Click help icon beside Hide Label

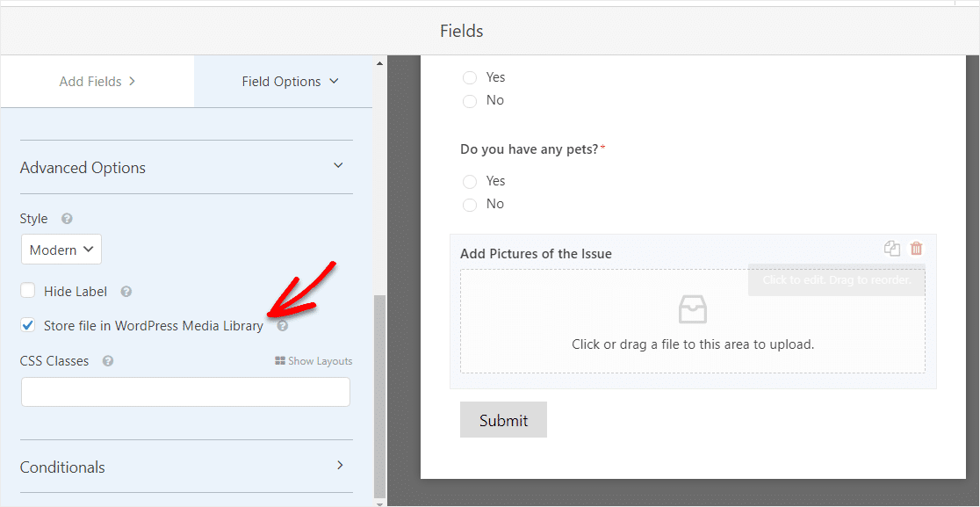coord(126,292)
